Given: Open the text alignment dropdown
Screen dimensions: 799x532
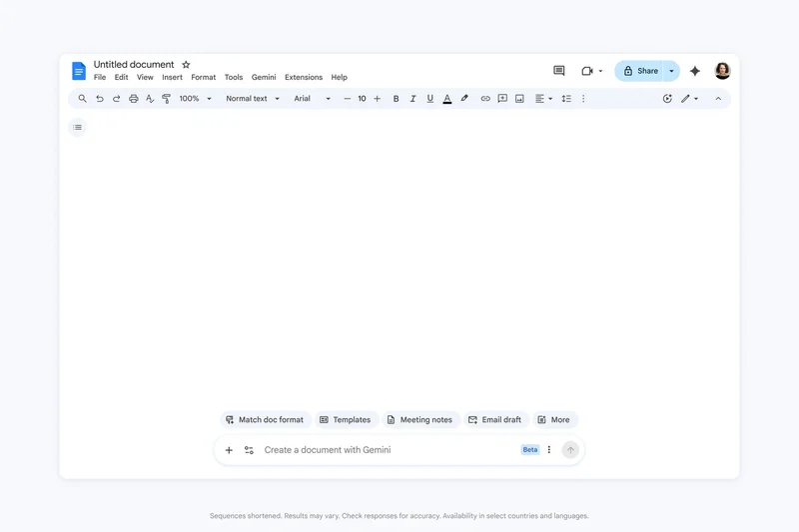Looking at the screenshot, I should pyautogui.click(x=543, y=99).
